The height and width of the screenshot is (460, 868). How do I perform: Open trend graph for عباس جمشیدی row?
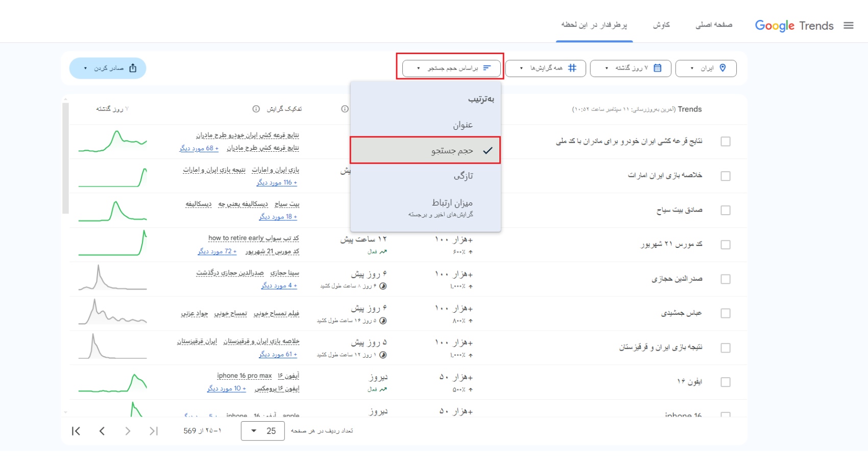(x=112, y=312)
